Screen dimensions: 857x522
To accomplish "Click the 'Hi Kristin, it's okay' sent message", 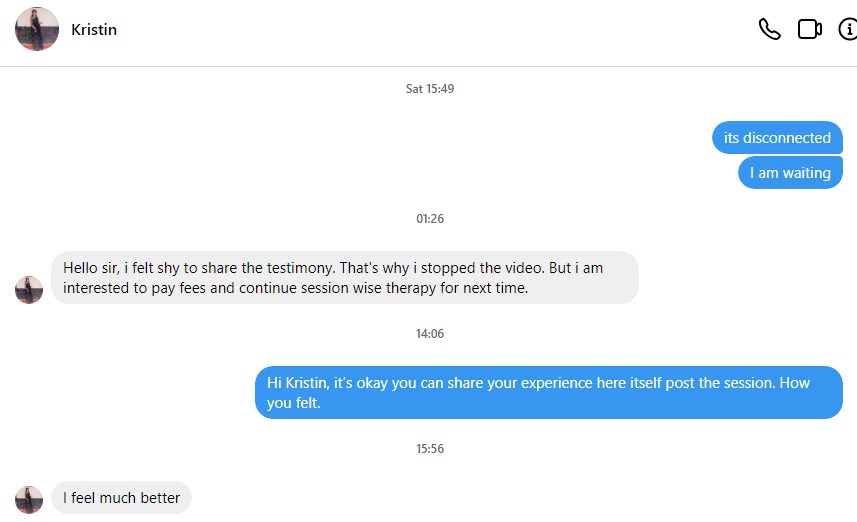I will pos(548,393).
